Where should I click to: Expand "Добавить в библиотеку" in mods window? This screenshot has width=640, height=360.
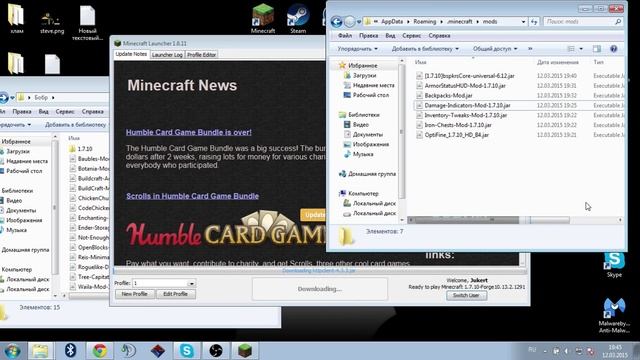coord(425,49)
